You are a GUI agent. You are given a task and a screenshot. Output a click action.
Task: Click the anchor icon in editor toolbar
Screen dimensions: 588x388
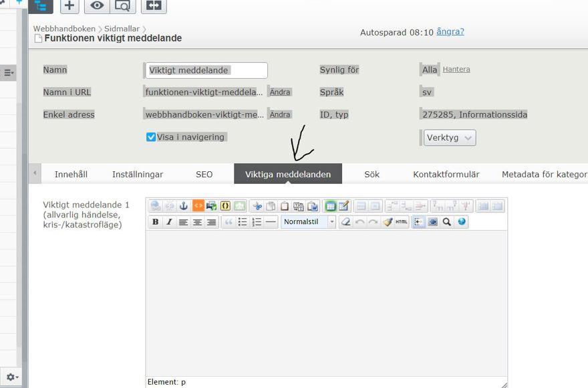(184, 206)
